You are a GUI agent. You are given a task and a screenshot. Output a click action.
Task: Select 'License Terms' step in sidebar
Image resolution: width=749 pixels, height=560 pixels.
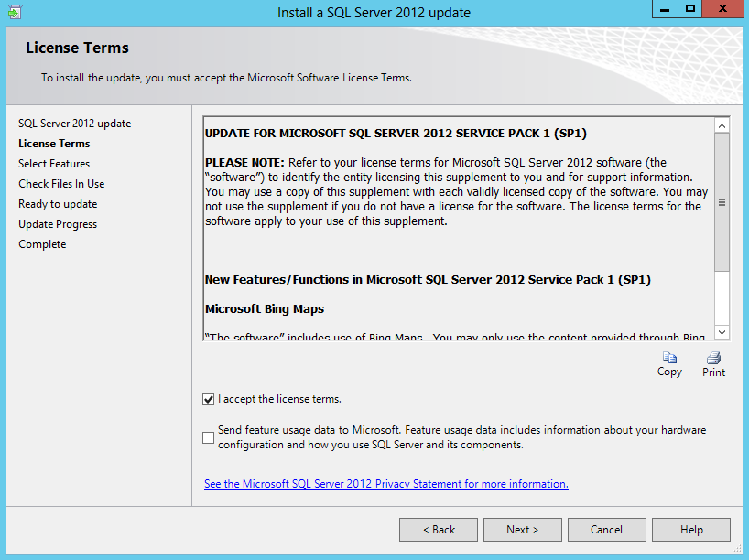click(x=54, y=144)
